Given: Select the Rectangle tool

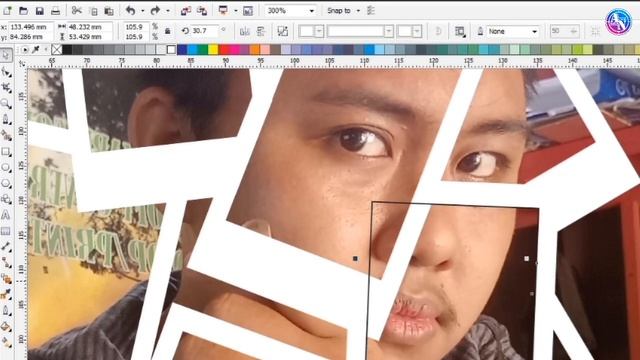Looking at the screenshot, I should click(6, 151).
